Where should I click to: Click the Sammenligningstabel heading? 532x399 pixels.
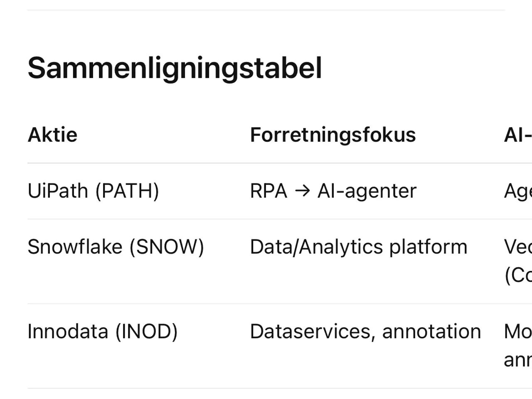175,68
